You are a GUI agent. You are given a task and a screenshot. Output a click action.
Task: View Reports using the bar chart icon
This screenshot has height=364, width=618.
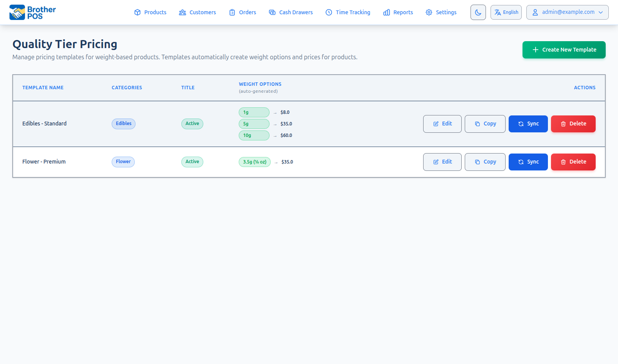387,12
